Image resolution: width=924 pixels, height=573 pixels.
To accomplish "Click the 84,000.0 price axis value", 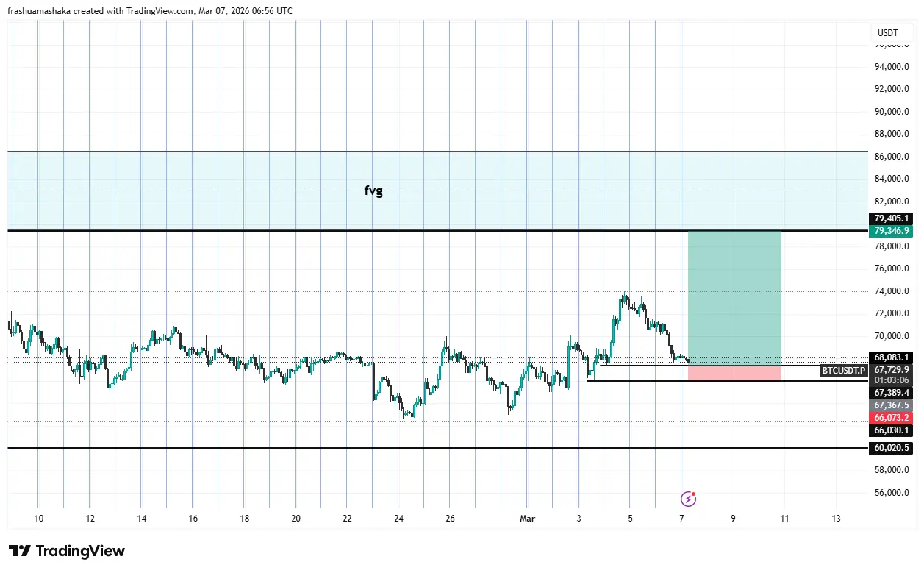I will [892, 179].
